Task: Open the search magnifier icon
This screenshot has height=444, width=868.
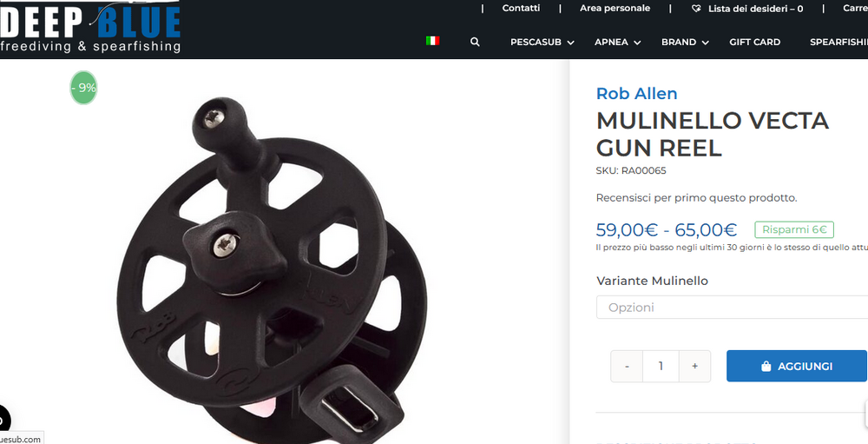Action: click(475, 42)
